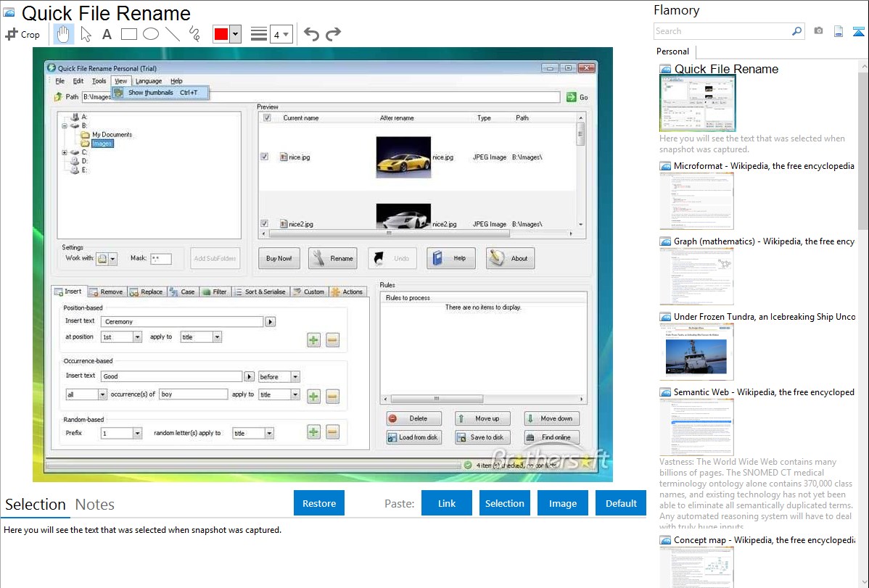869x588 pixels.
Task: Pick the ellipse shape tool
Action: pos(151,34)
